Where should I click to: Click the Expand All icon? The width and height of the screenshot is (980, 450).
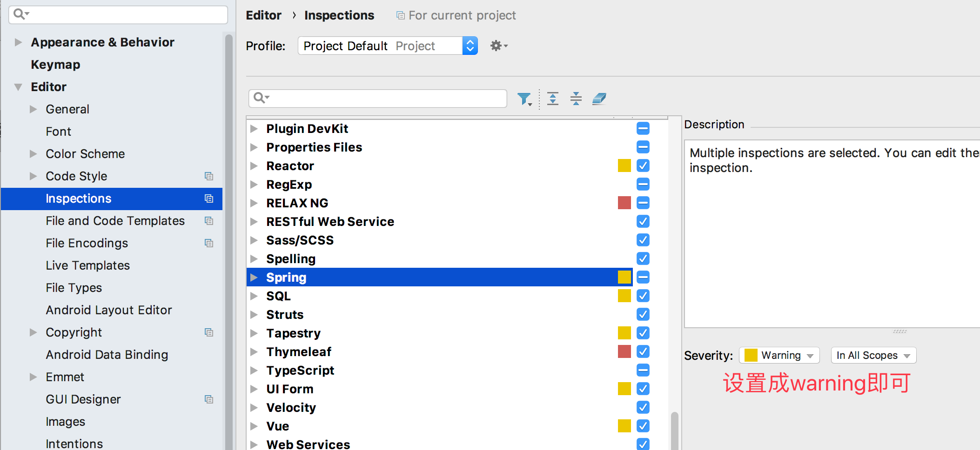[553, 99]
